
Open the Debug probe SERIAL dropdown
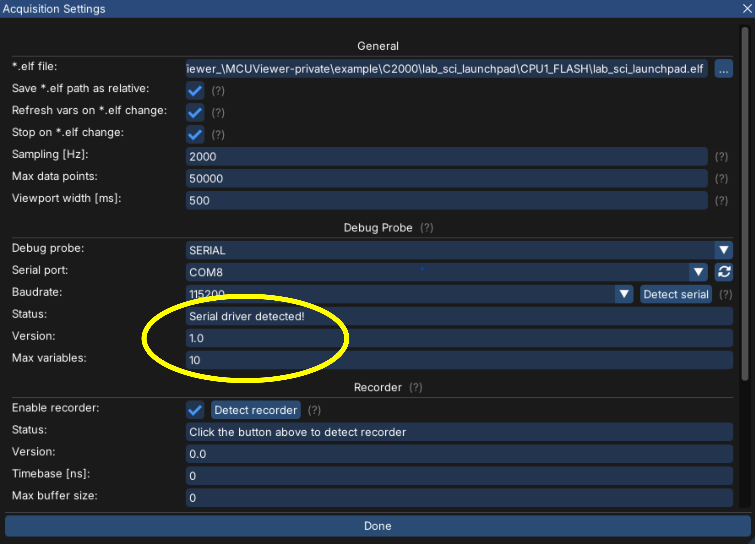[723, 250]
